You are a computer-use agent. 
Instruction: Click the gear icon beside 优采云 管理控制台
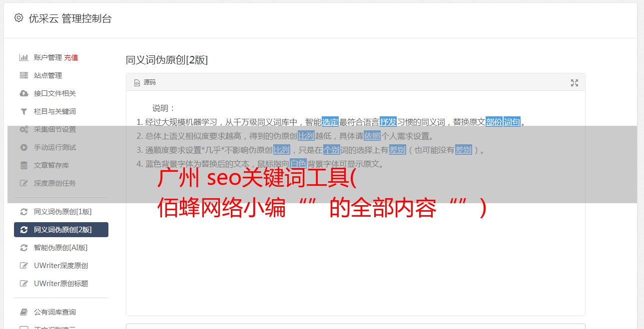18,18
